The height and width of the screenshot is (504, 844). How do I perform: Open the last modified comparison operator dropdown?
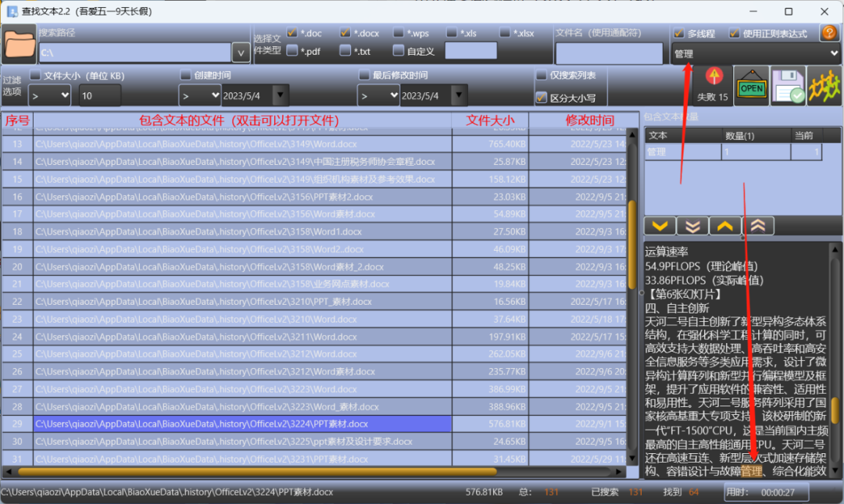pos(378,96)
